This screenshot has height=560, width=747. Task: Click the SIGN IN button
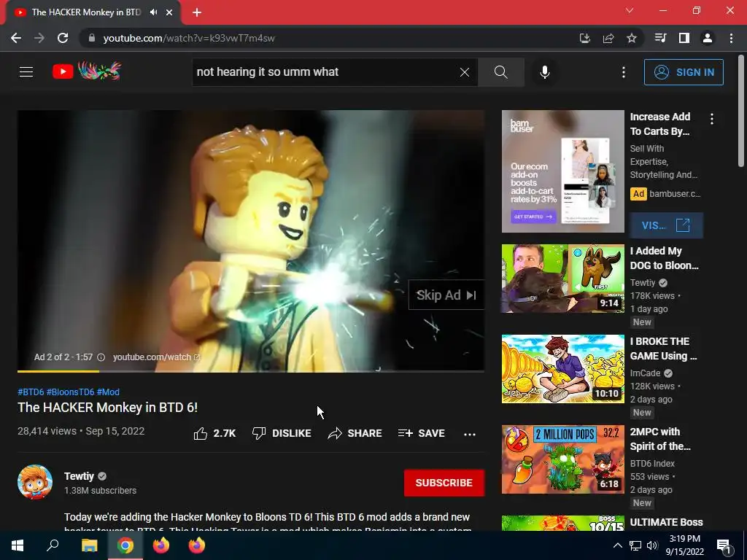pos(683,72)
